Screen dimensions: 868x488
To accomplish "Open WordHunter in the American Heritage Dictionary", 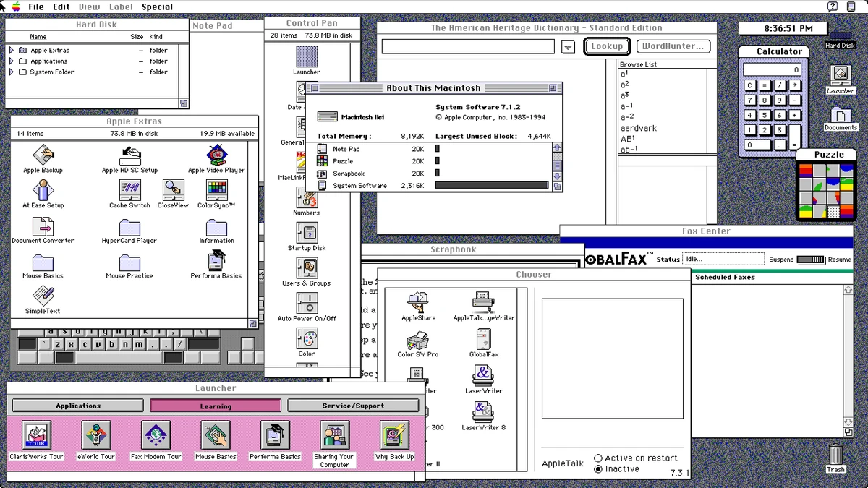I will [673, 46].
